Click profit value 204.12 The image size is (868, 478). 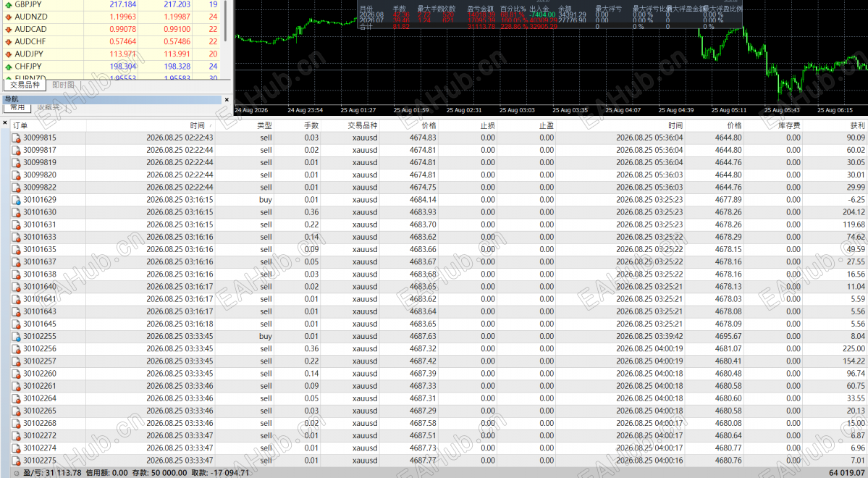coord(854,212)
